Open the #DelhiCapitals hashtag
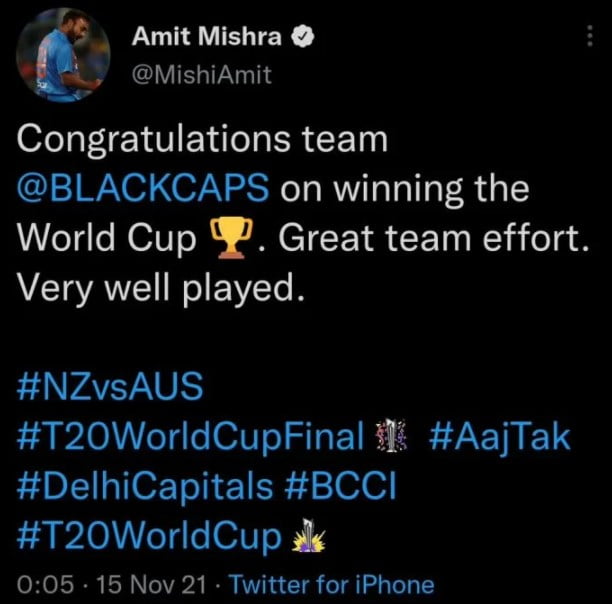612x604 pixels. pos(145,489)
